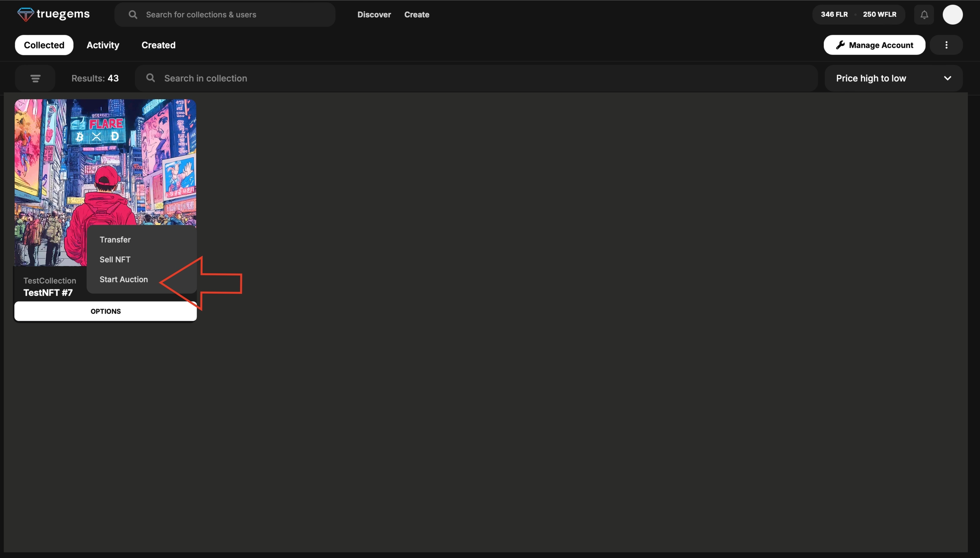Click the 346 FLR wallet balance

tap(834, 15)
